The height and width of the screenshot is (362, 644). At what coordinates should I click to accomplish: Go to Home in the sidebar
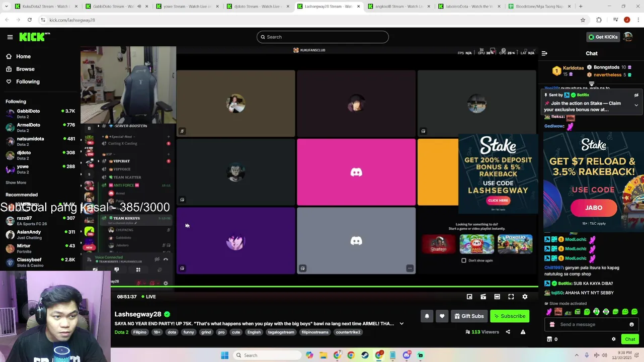point(19,56)
